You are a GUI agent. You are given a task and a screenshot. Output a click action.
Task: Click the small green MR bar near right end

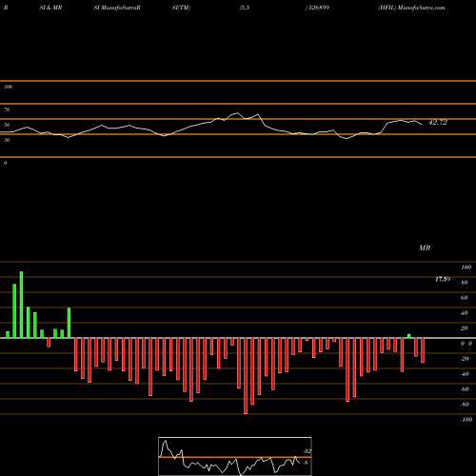tap(409, 336)
